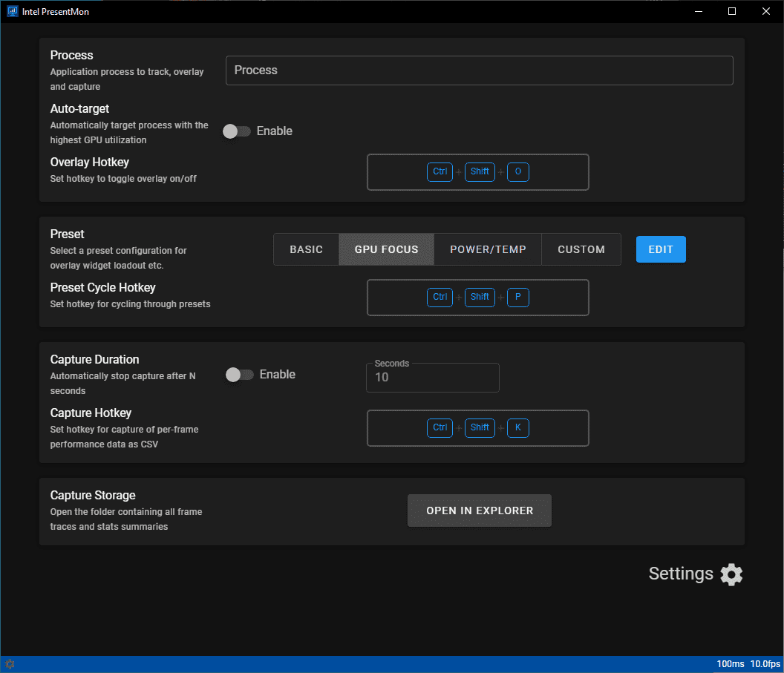
Task: Minimize the PresentMon window
Action: [x=699, y=11]
